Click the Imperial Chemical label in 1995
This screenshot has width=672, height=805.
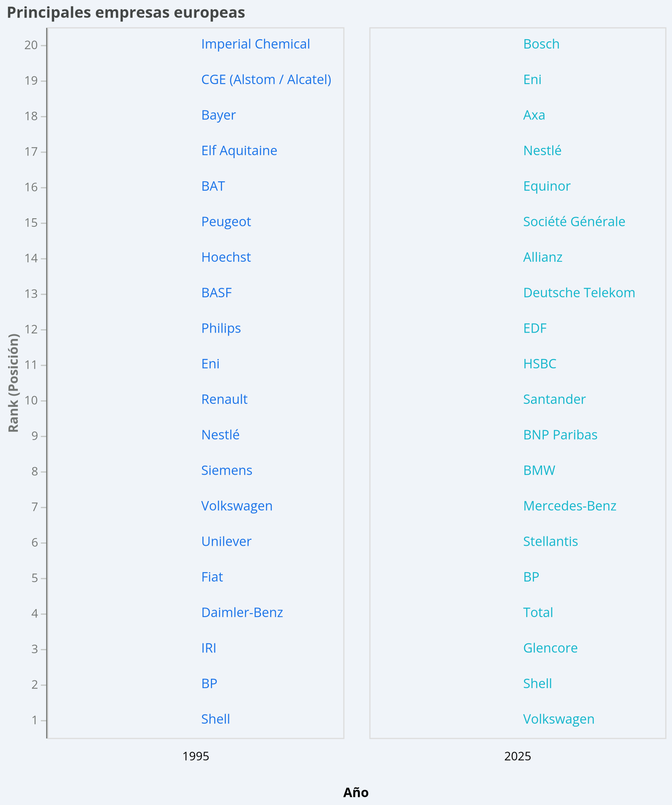pyautogui.click(x=255, y=44)
